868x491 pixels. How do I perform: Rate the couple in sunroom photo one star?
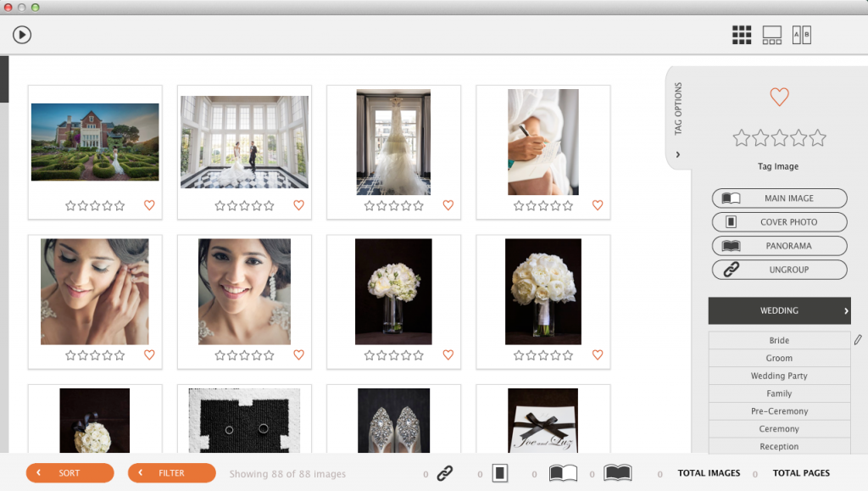pos(220,206)
